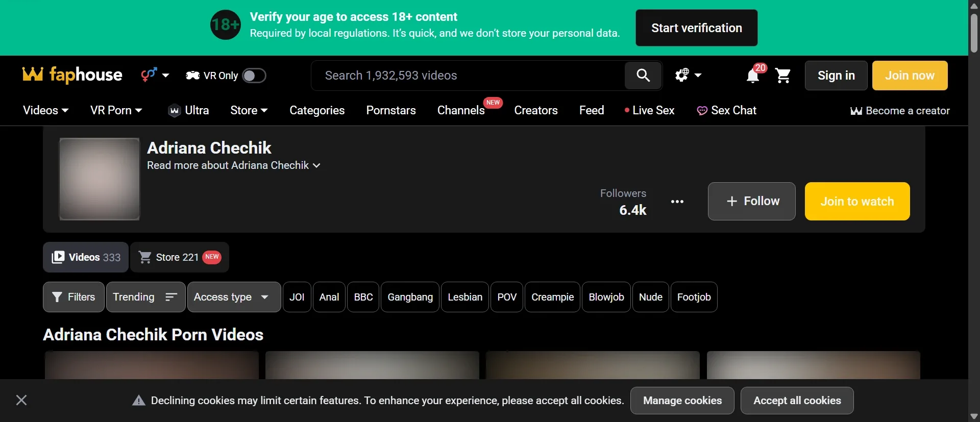Click the Adriana Chechik Porn Videos heading

coord(153,335)
